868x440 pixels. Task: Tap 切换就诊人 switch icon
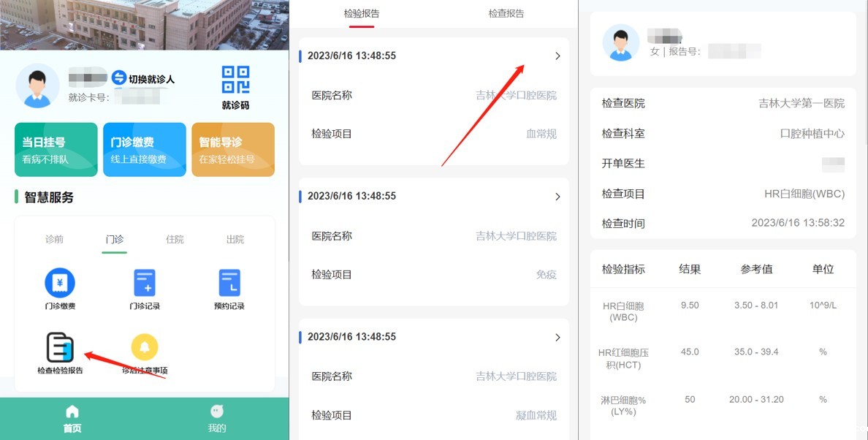pyautogui.click(x=119, y=78)
